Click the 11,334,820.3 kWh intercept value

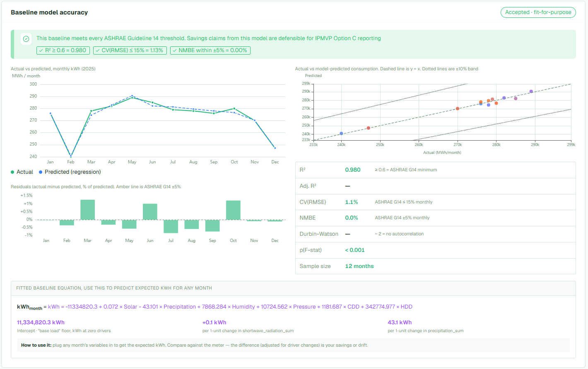41,323
